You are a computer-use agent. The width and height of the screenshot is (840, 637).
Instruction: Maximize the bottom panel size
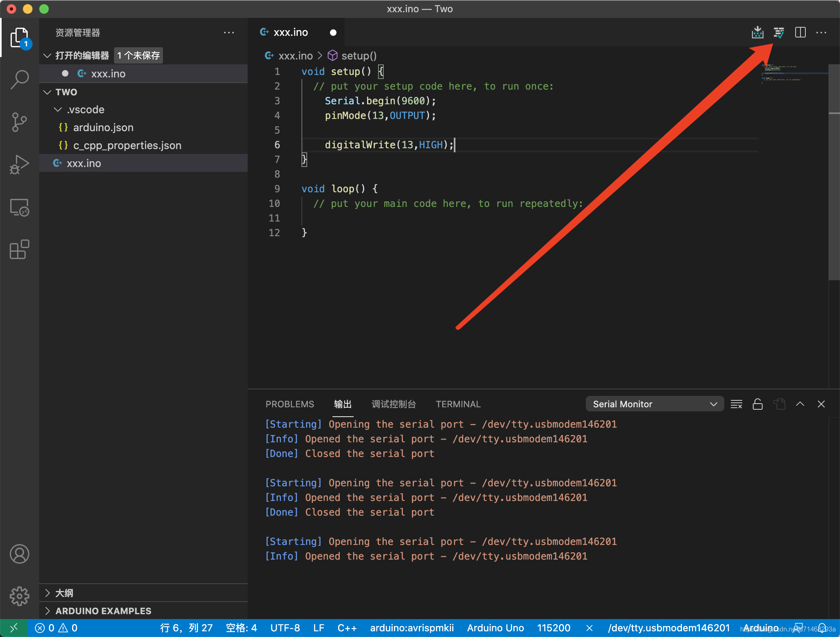coord(800,404)
